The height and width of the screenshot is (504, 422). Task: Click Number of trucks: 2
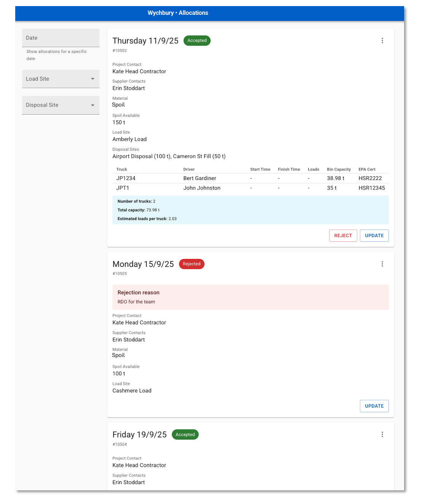136,201
